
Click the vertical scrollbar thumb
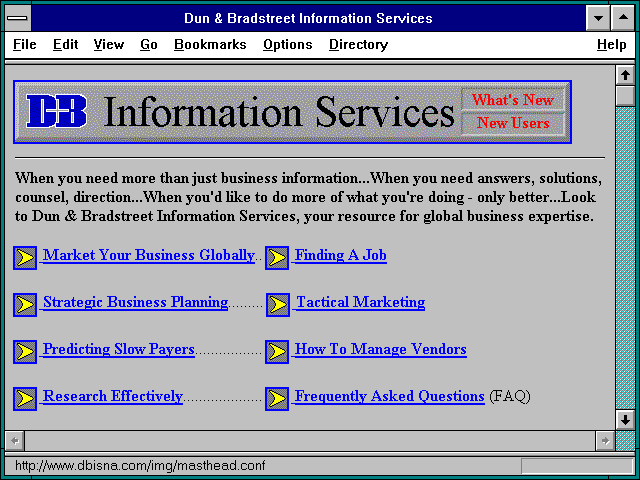point(625,96)
